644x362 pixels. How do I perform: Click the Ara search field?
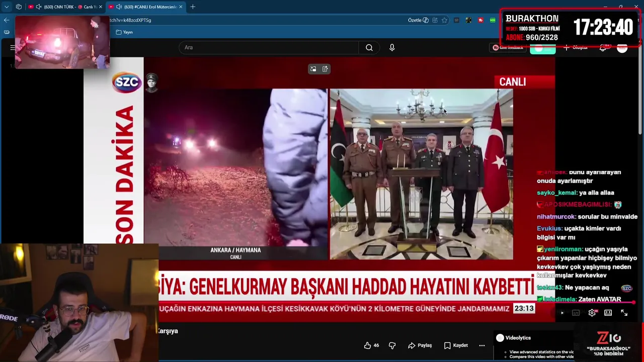pos(269,48)
